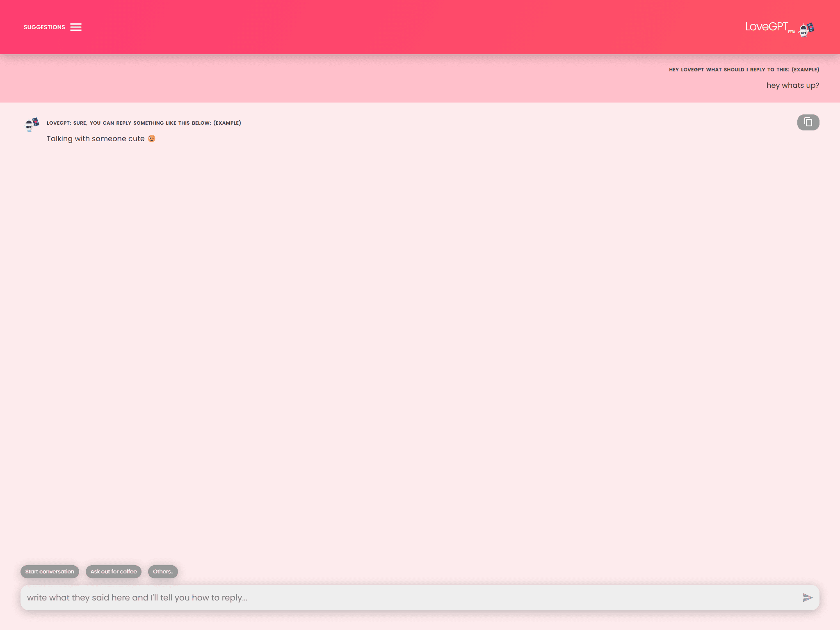Copy the suggested reply with copy icon
This screenshot has height=630, width=840.
[808, 122]
